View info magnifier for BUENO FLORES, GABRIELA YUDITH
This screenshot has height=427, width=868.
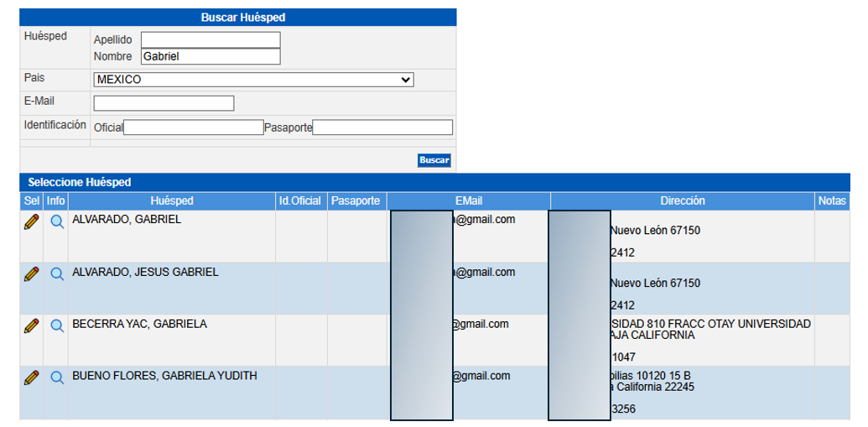(57, 378)
